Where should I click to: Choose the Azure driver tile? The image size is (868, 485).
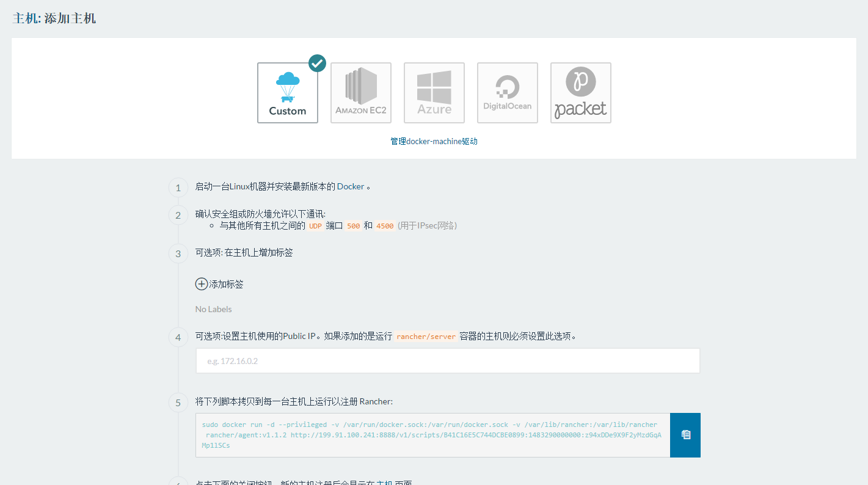[434, 93]
